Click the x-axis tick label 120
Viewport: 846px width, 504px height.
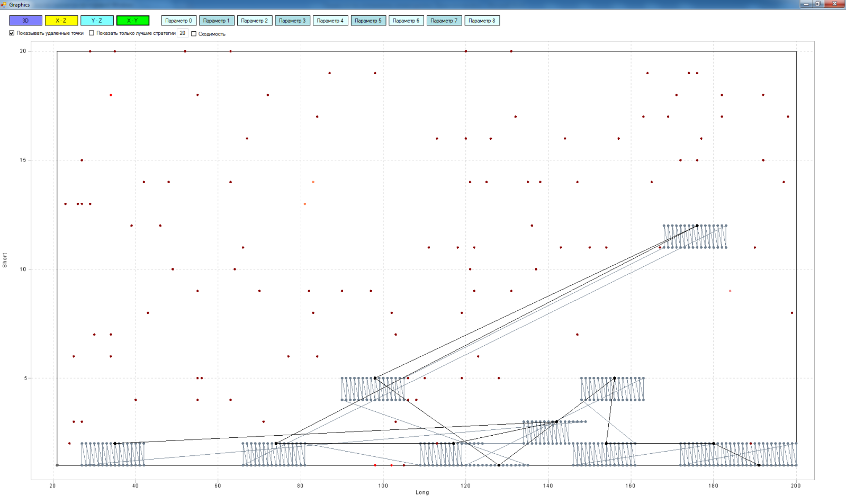pos(466,486)
